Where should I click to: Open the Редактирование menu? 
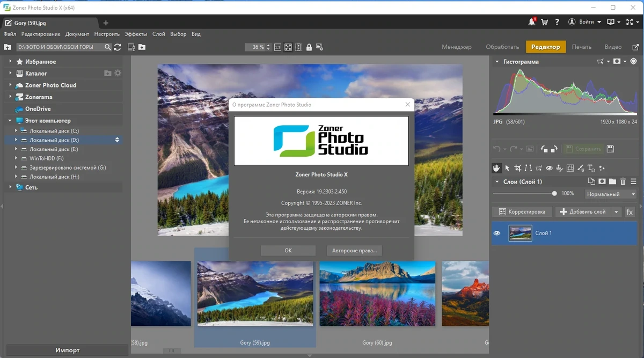pyautogui.click(x=41, y=34)
